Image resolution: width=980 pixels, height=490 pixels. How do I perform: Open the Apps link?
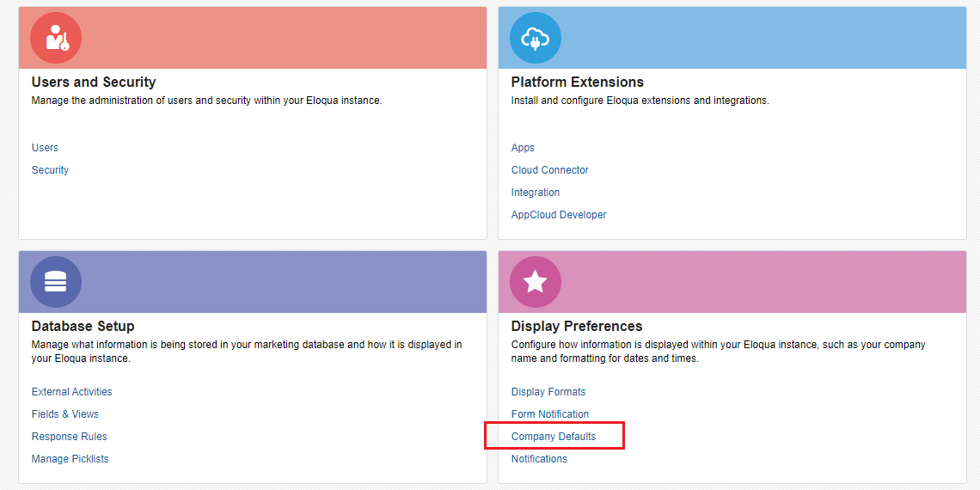(524, 148)
